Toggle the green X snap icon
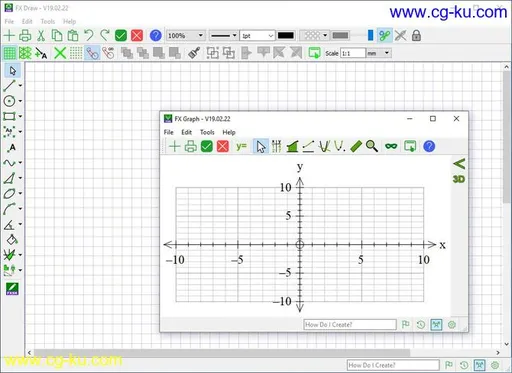 [x=60, y=53]
